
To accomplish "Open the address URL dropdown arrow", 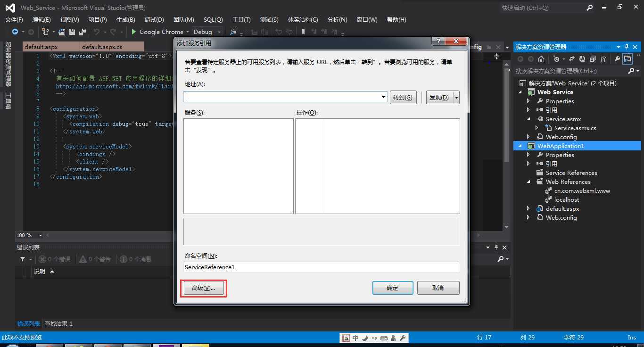I will (x=383, y=97).
